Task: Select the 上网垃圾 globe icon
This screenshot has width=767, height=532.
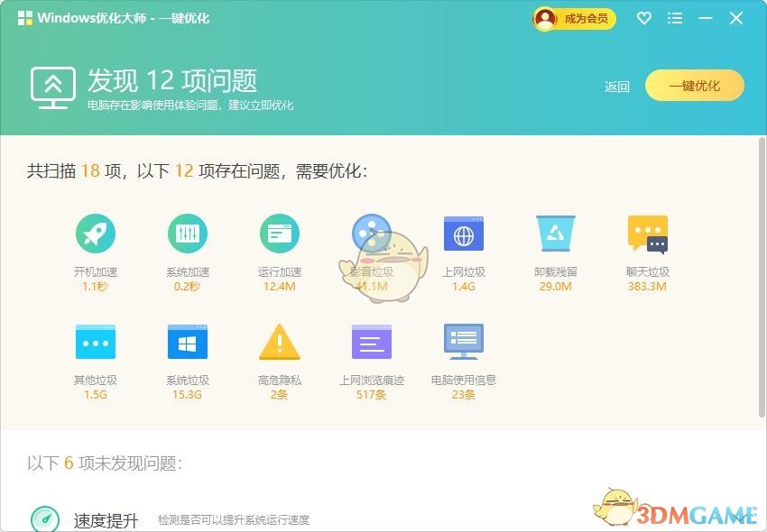Action: pos(463,233)
